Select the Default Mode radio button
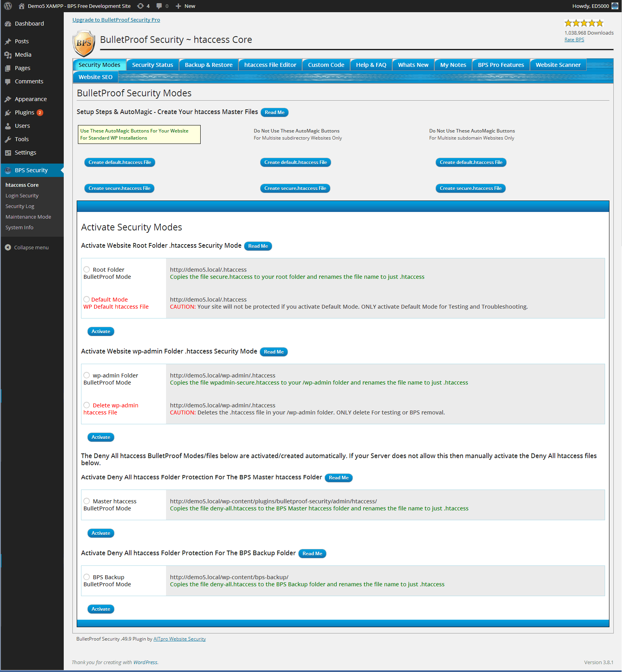This screenshot has width=622, height=672. [x=87, y=299]
